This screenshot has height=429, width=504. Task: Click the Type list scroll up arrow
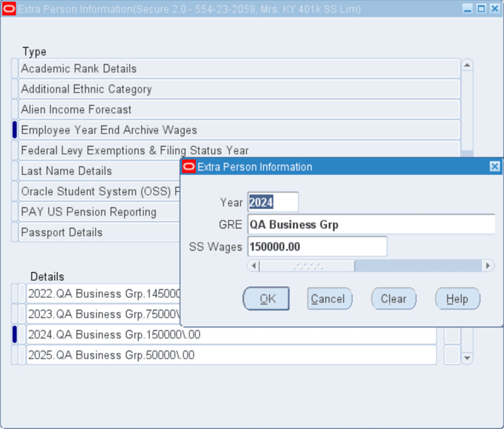point(467,65)
